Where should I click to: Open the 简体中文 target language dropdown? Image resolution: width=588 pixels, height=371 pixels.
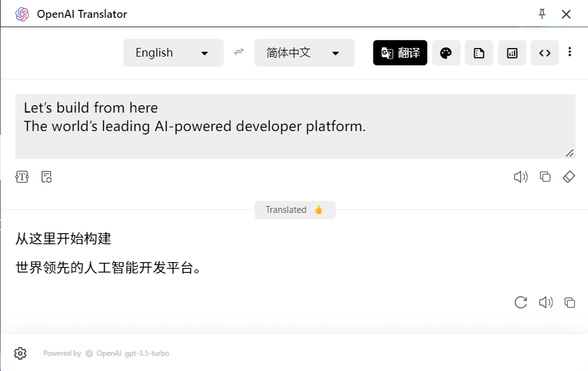click(304, 52)
